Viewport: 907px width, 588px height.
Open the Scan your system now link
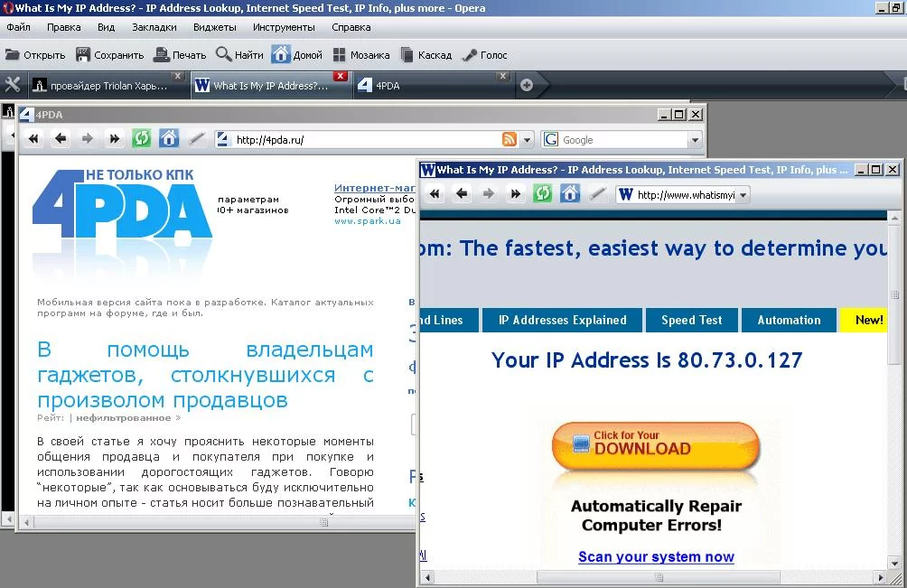pos(656,556)
